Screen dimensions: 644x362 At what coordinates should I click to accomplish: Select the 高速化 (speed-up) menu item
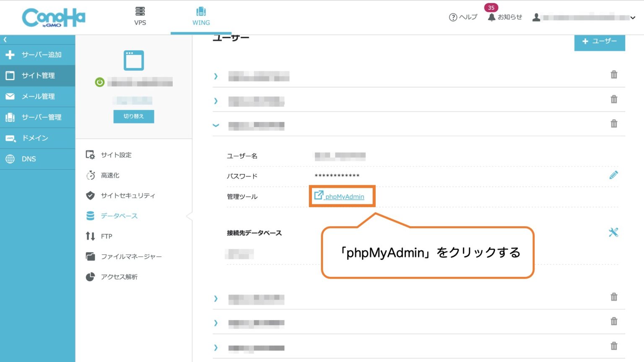[109, 175]
